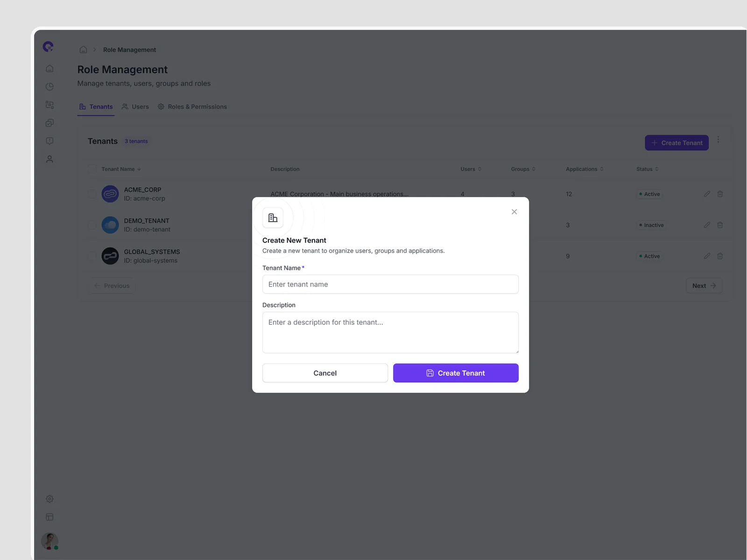Screen dimensions: 747x560
Task: Click the home icon in breadcrumb
Action: coord(83,50)
